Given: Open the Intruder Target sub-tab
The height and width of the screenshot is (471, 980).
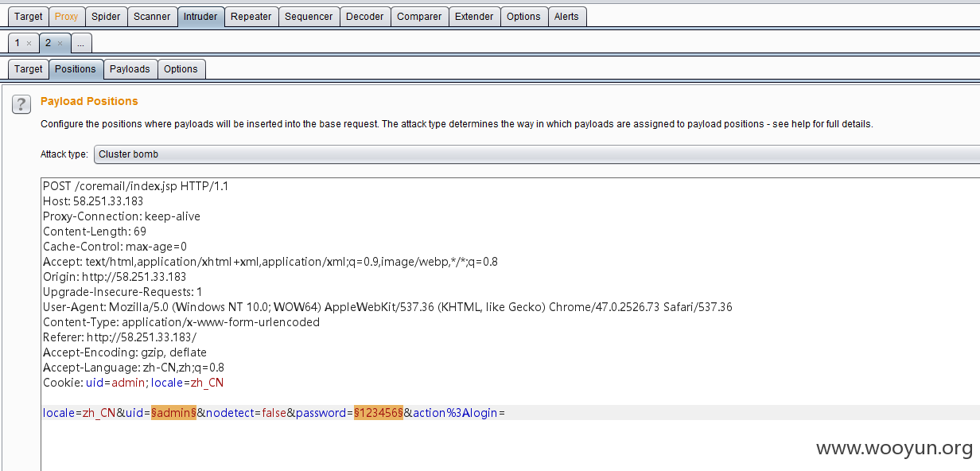Looking at the screenshot, I should 29,69.
